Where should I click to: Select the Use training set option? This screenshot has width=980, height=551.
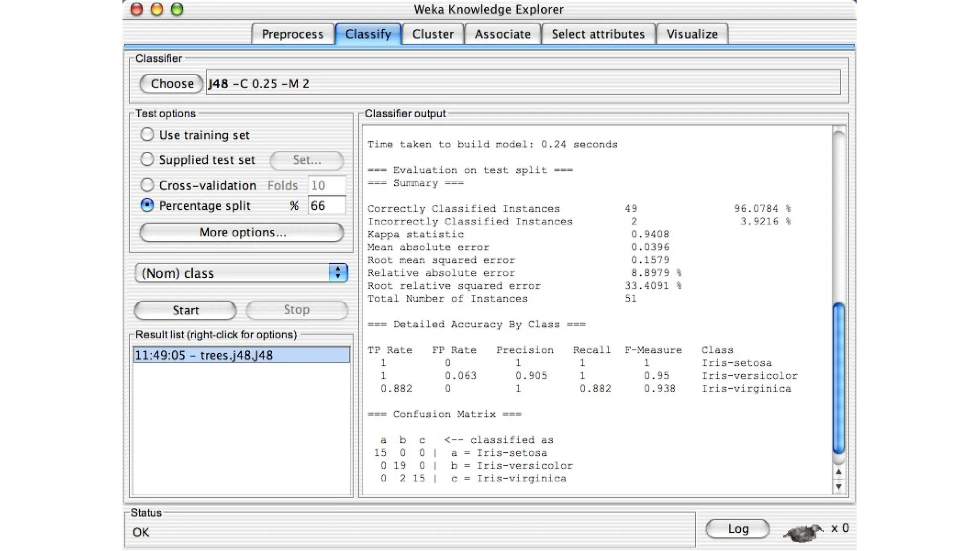tap(147, 134)
